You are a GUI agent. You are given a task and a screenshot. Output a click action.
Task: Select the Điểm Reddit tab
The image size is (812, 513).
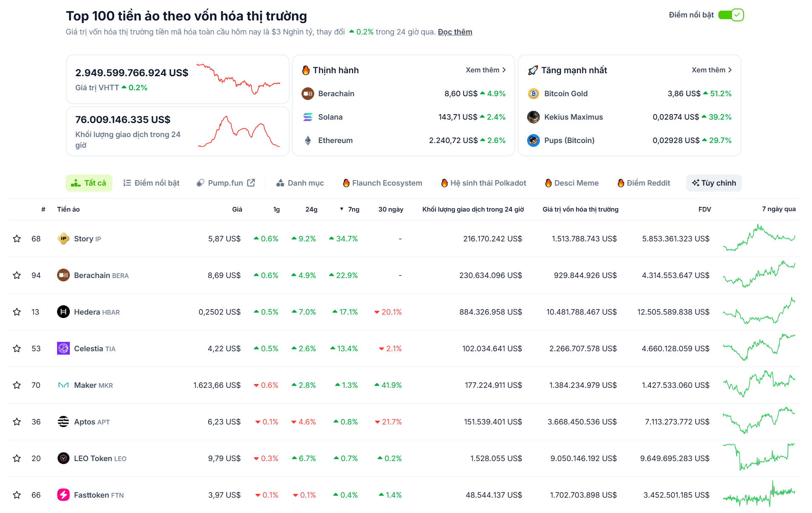coord(644,183)
